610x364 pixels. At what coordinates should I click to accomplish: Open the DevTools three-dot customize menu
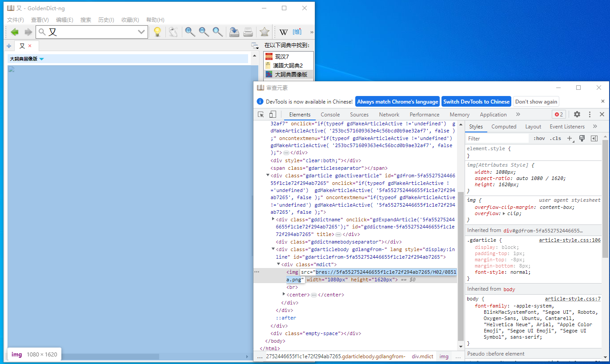click(x=590, y=114)
